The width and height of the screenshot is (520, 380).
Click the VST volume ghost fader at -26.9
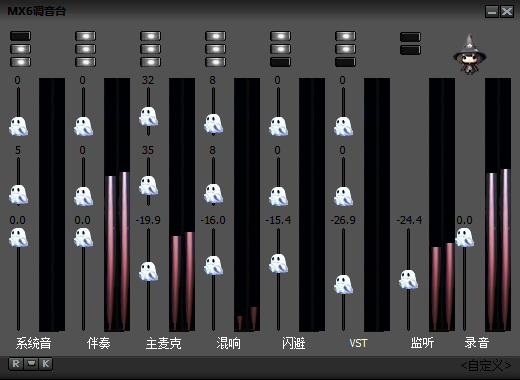point(343,284)
